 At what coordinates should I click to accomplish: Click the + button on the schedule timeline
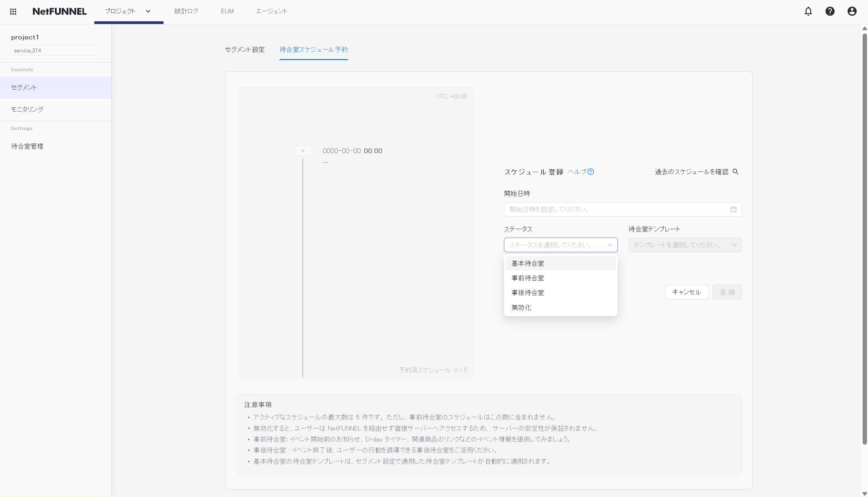pos(303,150)
